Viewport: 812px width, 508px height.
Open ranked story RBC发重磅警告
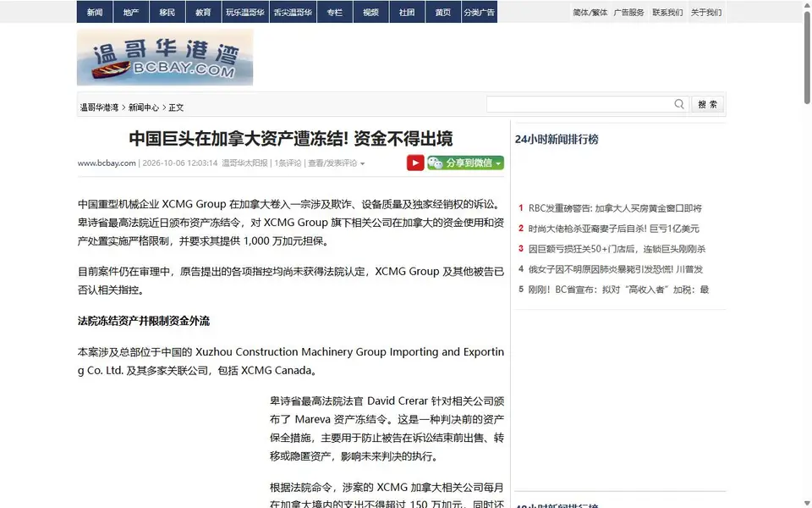(615, 208)
